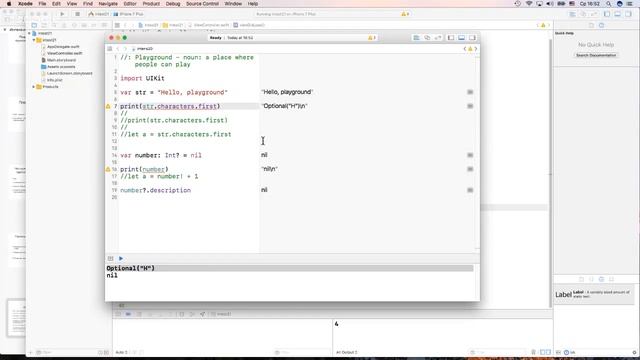Viewport: 640px width, 360px height.
Task: Toggle playground utilities panel
Action: (472, 38)
